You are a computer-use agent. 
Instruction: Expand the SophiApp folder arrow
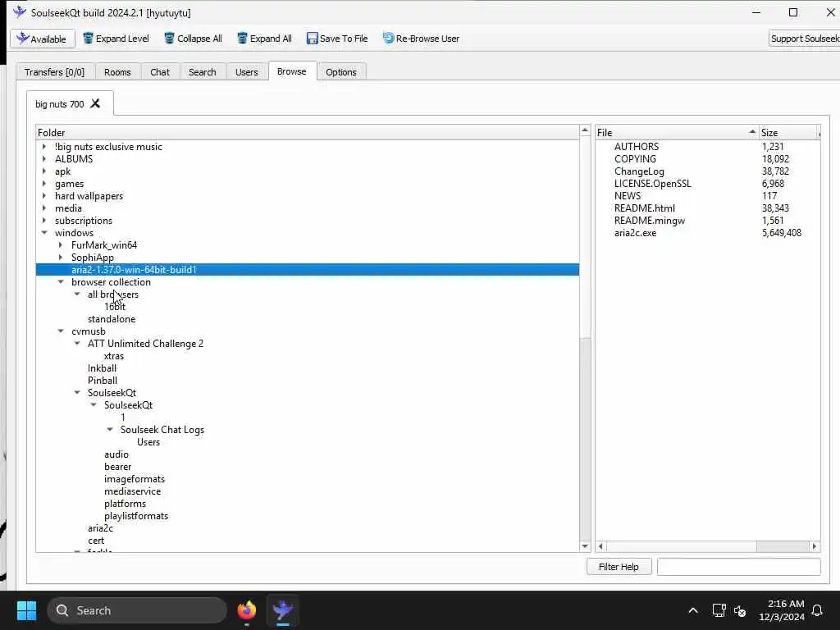point(61,257)
